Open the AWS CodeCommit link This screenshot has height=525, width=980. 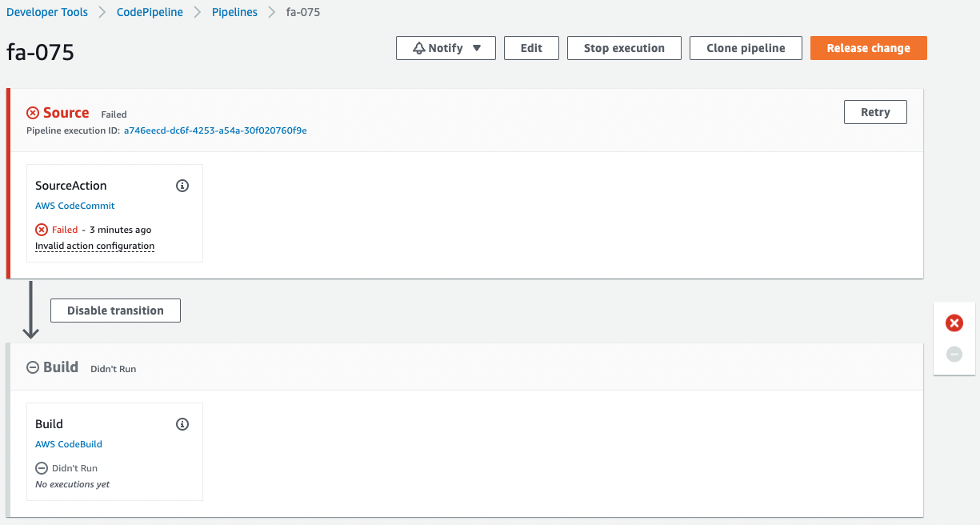[x=75, y=206]
